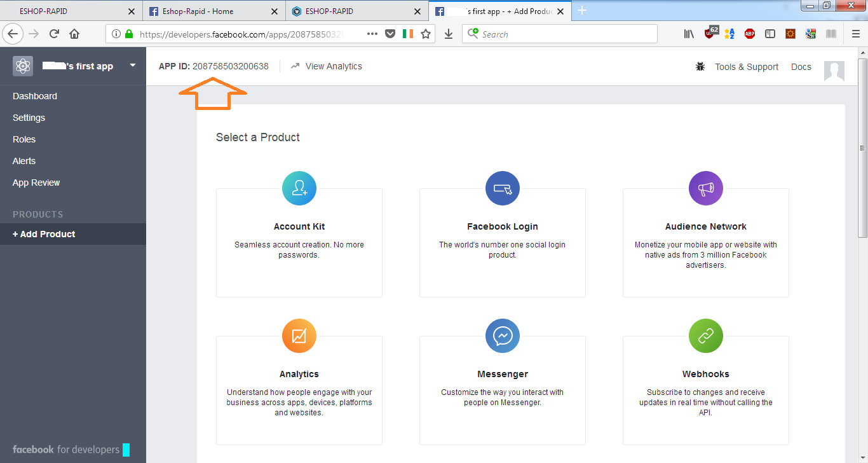The width and height of the screenshot is (868, 463).
Task: Click the green secure padlock icon
Action: tap(129, 34)
